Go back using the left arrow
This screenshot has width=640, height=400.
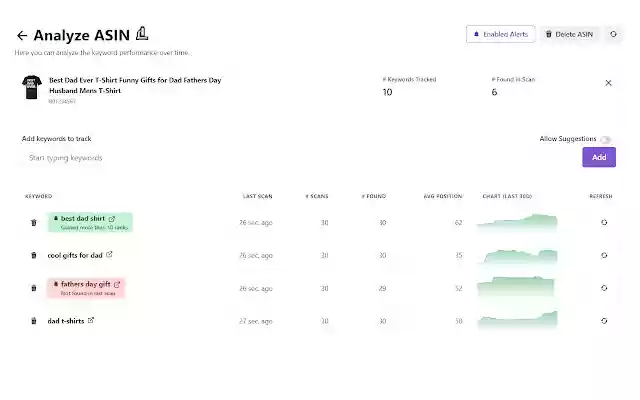[x=22, y=35]
